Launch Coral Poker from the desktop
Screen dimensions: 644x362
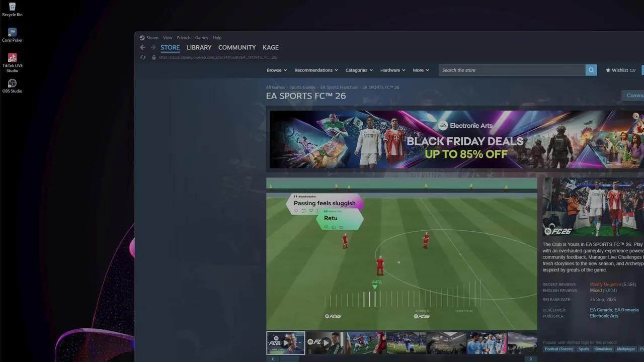pyautogui.click(x=12, y=35)
